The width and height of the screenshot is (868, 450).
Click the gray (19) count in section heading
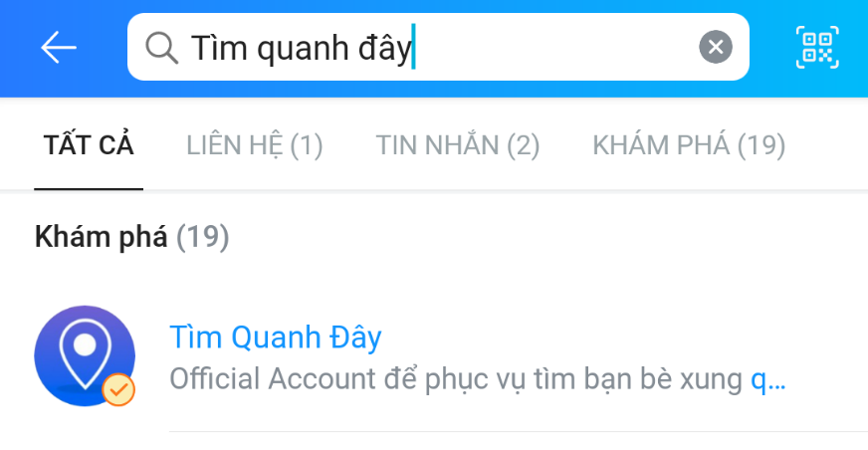pyautogui.click(x=202, y=237)
